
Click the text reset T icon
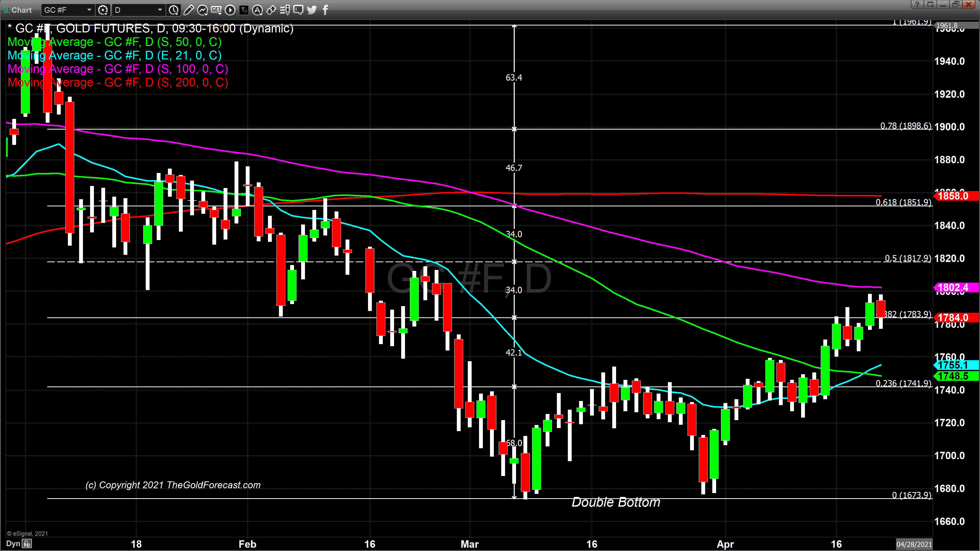coord(243,10)
